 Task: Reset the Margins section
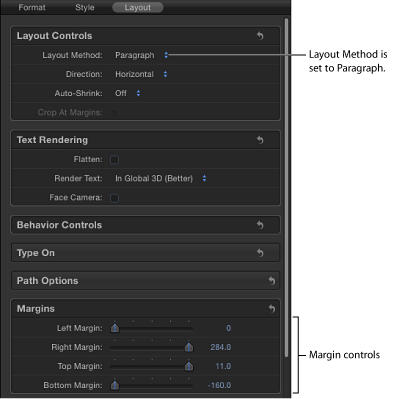pos(272,309)
